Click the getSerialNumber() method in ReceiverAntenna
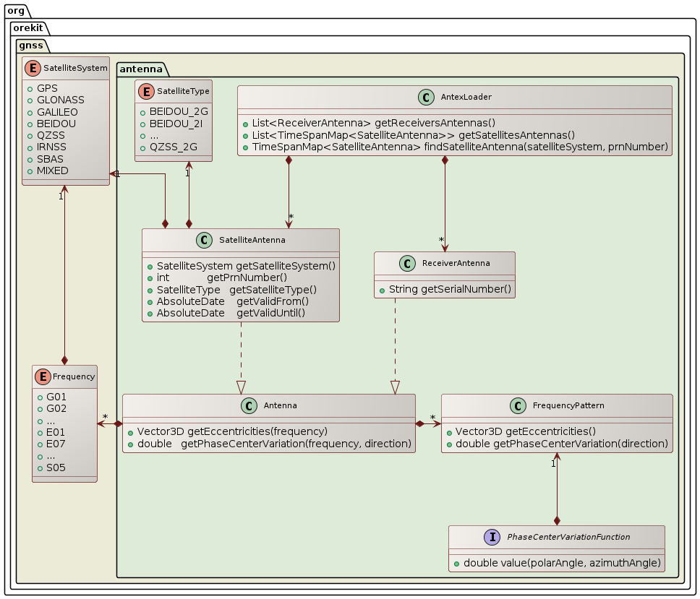Screen dimensions: 700x599 click(x=450, y=289)
